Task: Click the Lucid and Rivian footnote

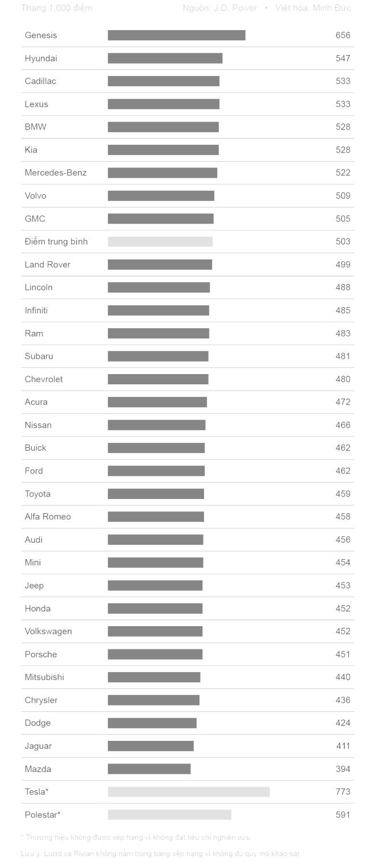Action: pyautogui.click(x=160, y=854)
